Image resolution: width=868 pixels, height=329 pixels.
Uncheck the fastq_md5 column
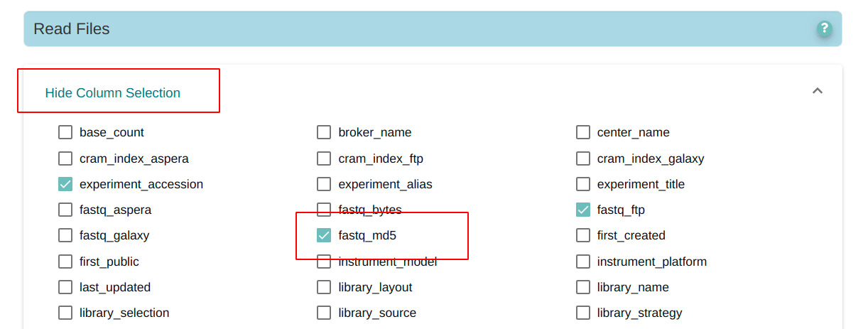tap(324, 235)
